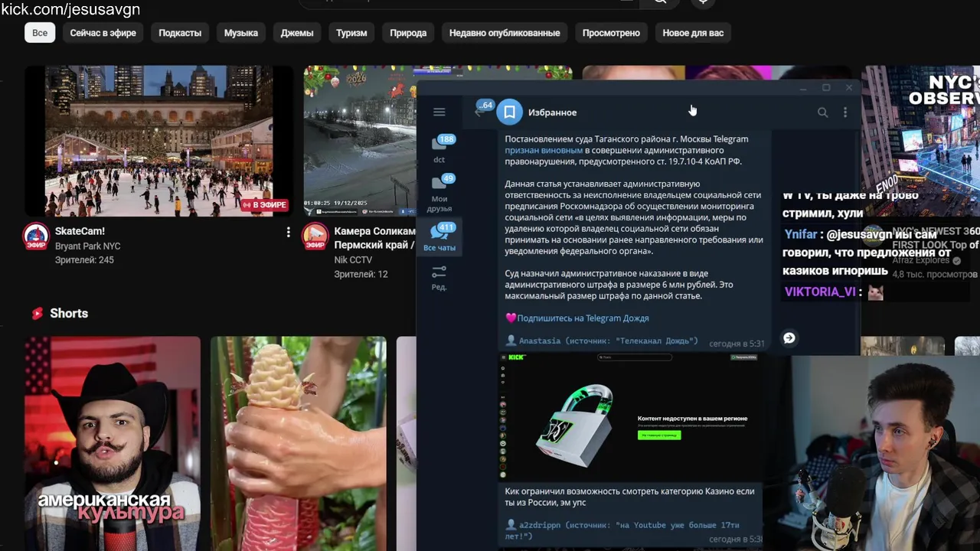Open the Telegram hamburger menu
Screen dimensions: 980x551
coord(439,112)
